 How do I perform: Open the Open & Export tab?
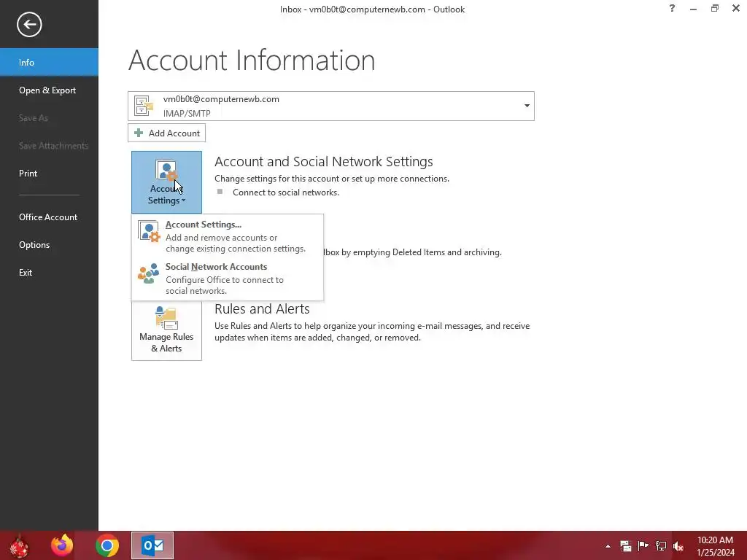49,90
